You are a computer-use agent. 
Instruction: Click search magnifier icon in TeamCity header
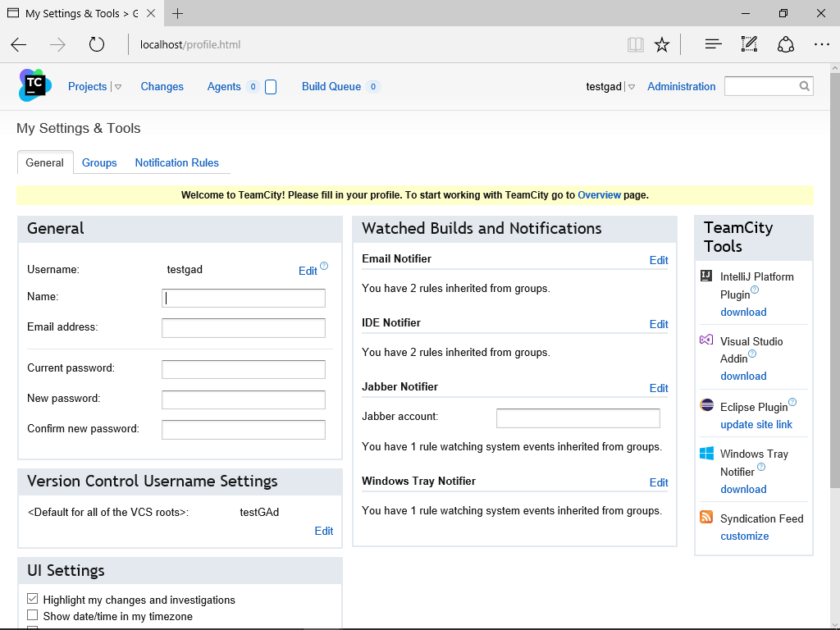[804, 86]
